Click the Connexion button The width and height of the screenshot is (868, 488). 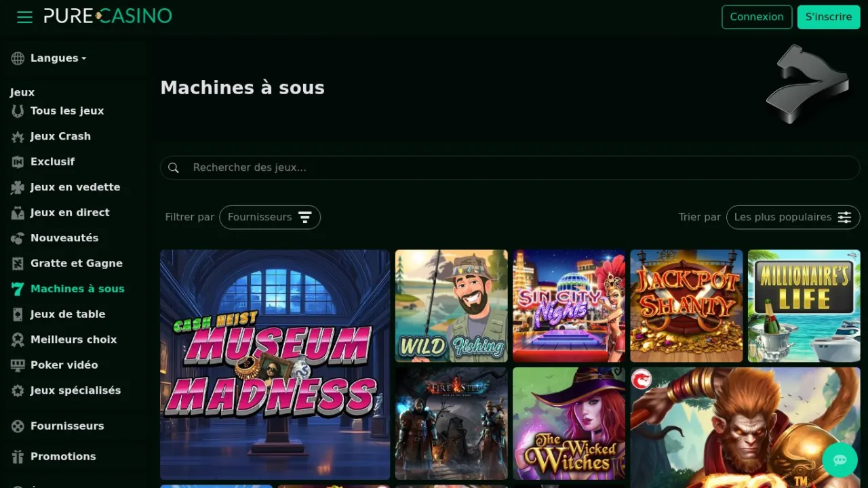coord(757,17)
